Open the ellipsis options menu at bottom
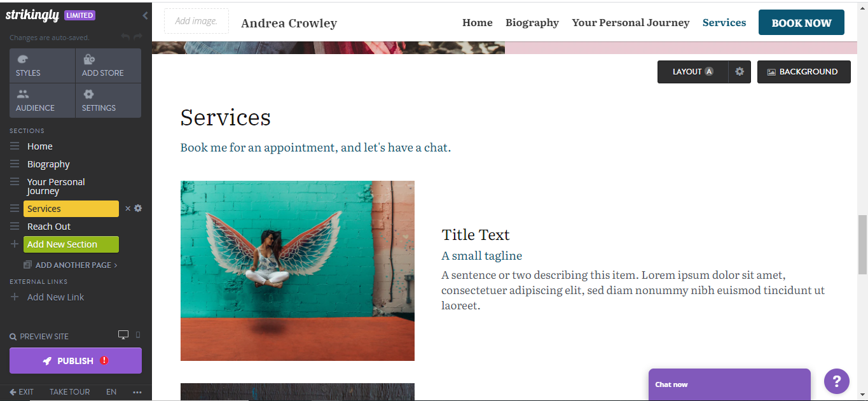Screen dimensions: 868x401 pos(137,391)
